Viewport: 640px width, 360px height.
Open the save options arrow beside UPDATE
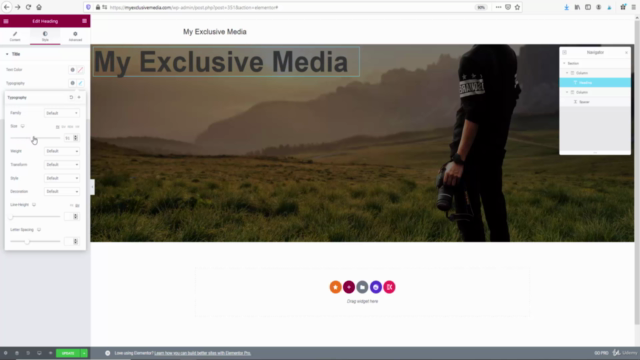(x=84, y=353)
